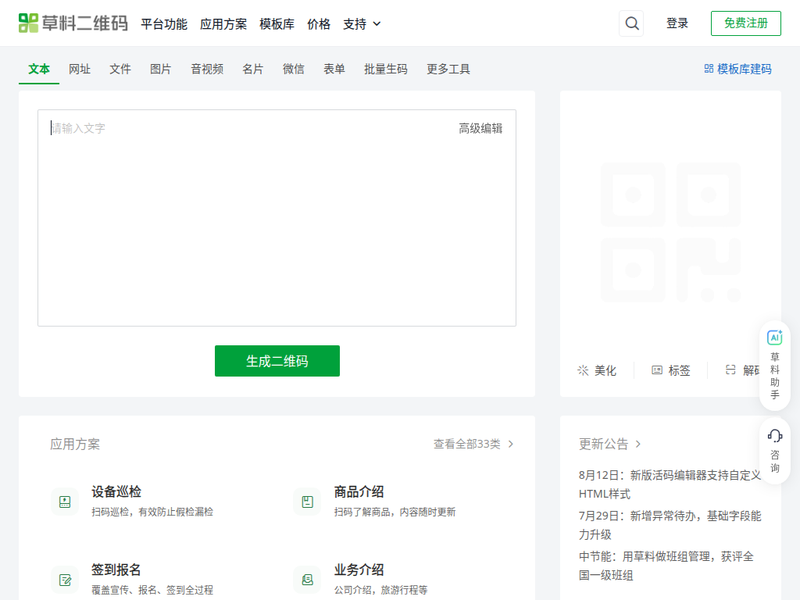Open the 价格 menu item

point(318,24)
